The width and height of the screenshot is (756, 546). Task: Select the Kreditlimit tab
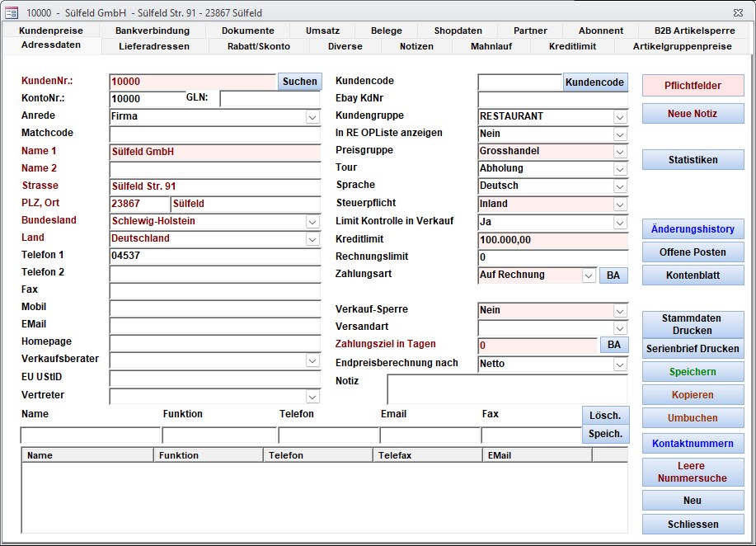pyautogui.click(x=572, y=46)
